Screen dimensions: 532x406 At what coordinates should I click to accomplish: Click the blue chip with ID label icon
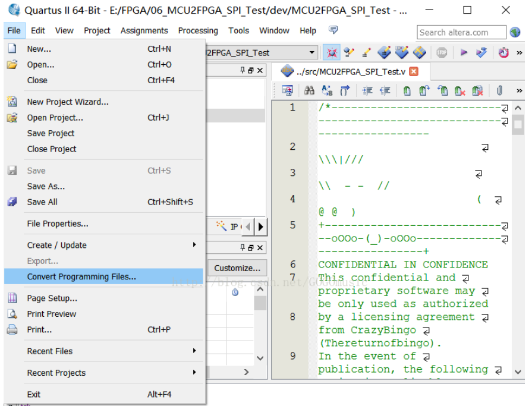tap(402, 52)
